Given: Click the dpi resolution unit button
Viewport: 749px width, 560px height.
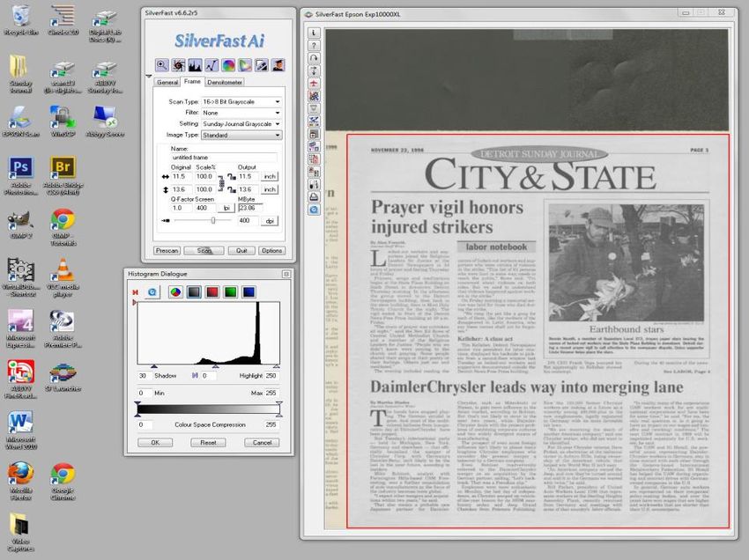Looking at the screenshot, I should [x=270, y=221].
